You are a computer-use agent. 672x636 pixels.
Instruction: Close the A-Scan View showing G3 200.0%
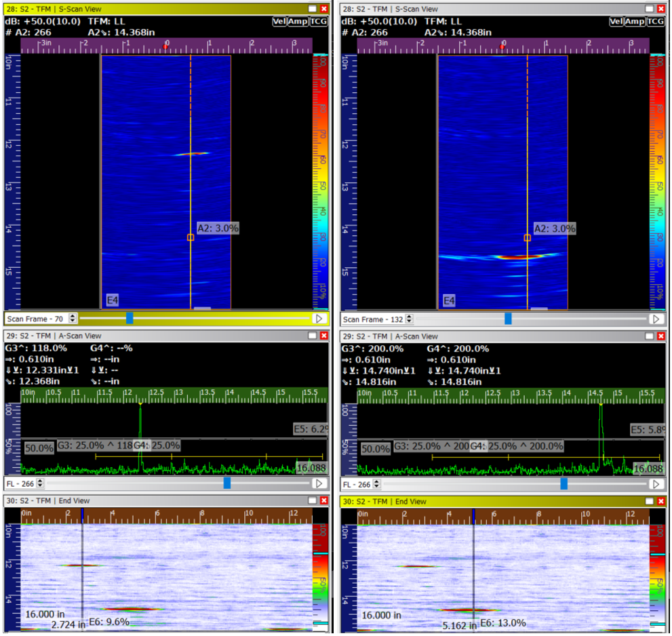coord(661,336)
